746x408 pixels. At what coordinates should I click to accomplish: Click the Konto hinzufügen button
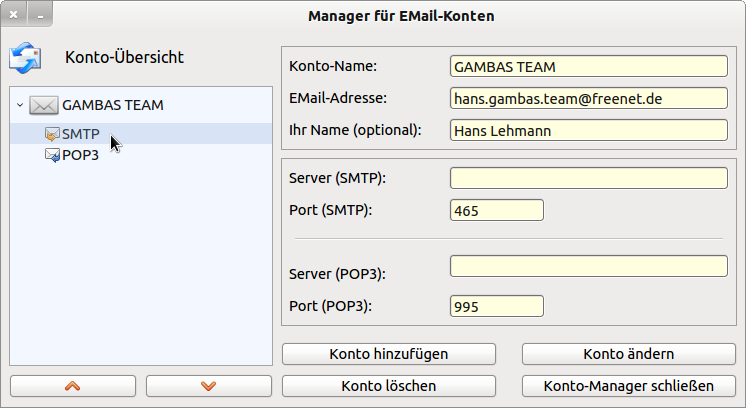click(389, 354)
